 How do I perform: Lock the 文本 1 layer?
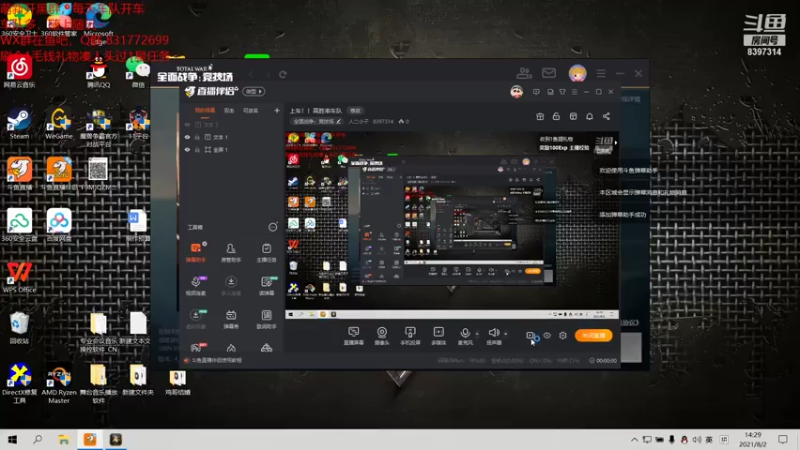coord(197,137)
